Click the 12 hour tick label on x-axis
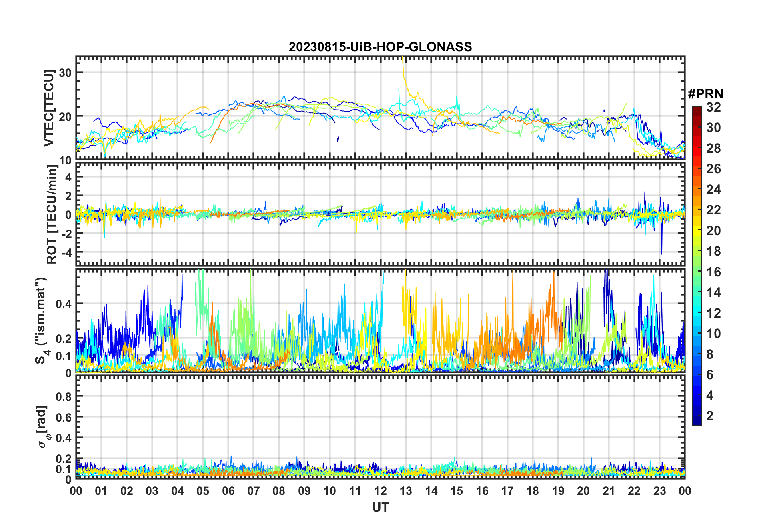 pyautogui.click(x=380, y=491)
